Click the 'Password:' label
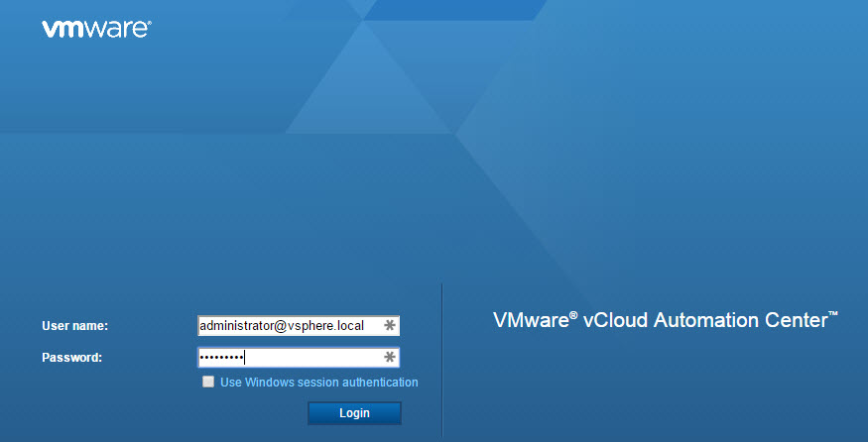868x442 pixels. pos(71,357)
